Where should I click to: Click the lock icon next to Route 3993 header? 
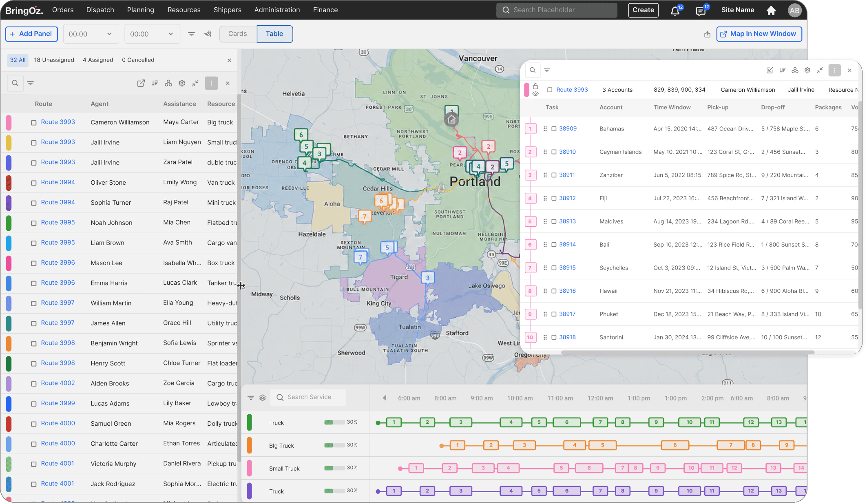(535, 86)
